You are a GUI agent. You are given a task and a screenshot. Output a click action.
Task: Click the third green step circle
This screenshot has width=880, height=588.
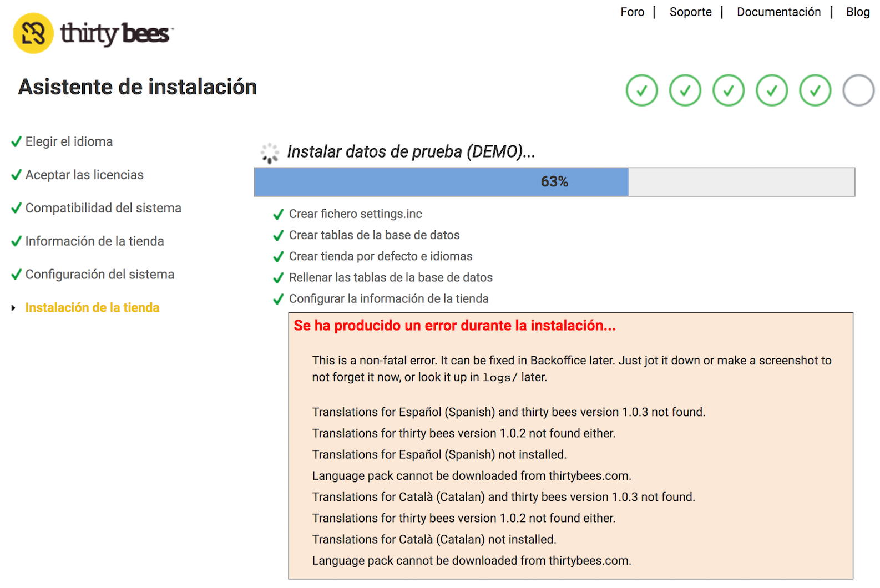coord(729,90)
